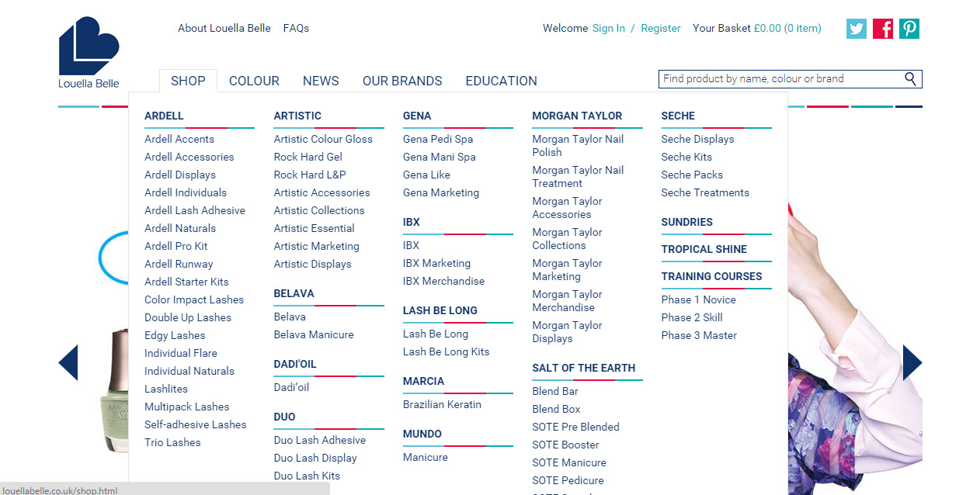Click the green nail polish bottle image
This screenshot has width=980, height=495.
tap(114, 390)
